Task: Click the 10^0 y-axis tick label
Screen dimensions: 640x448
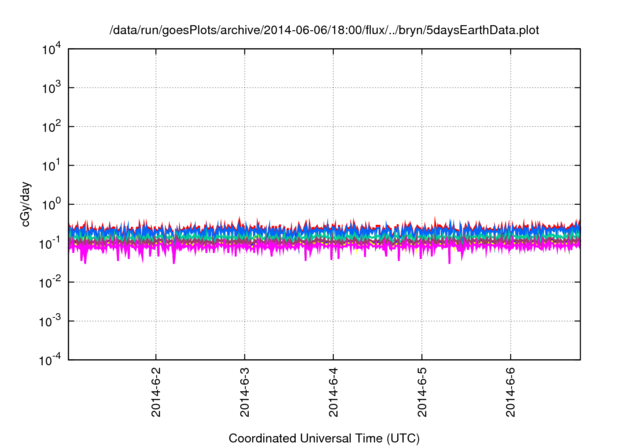Action: (x=52, y=205)
